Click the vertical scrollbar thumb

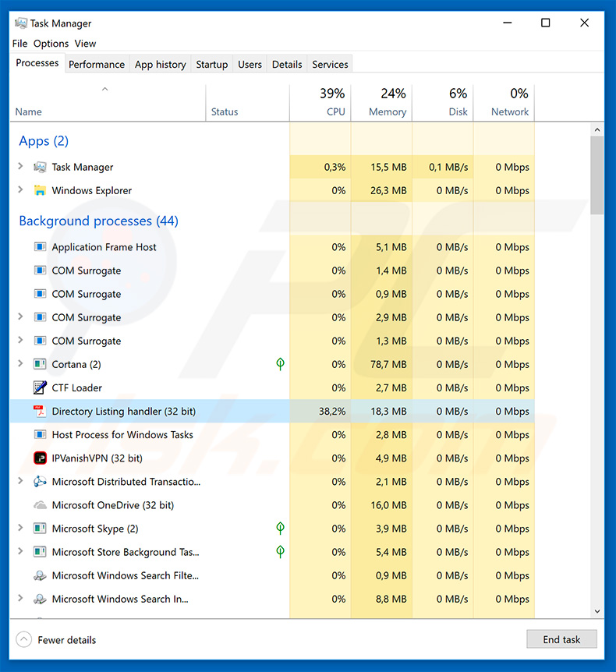pos(597,175)
